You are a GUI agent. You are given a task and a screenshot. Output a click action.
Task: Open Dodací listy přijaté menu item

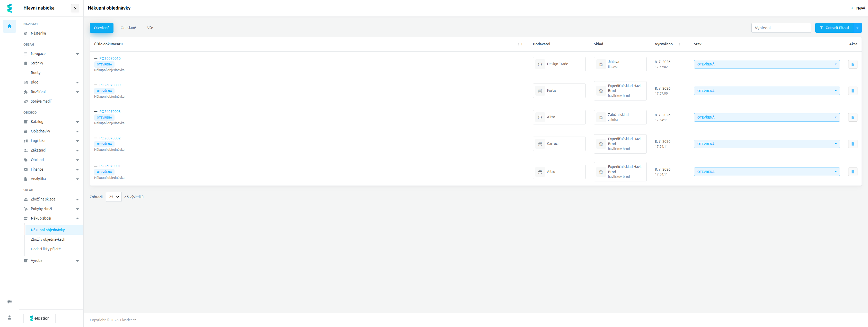point(46,249)
